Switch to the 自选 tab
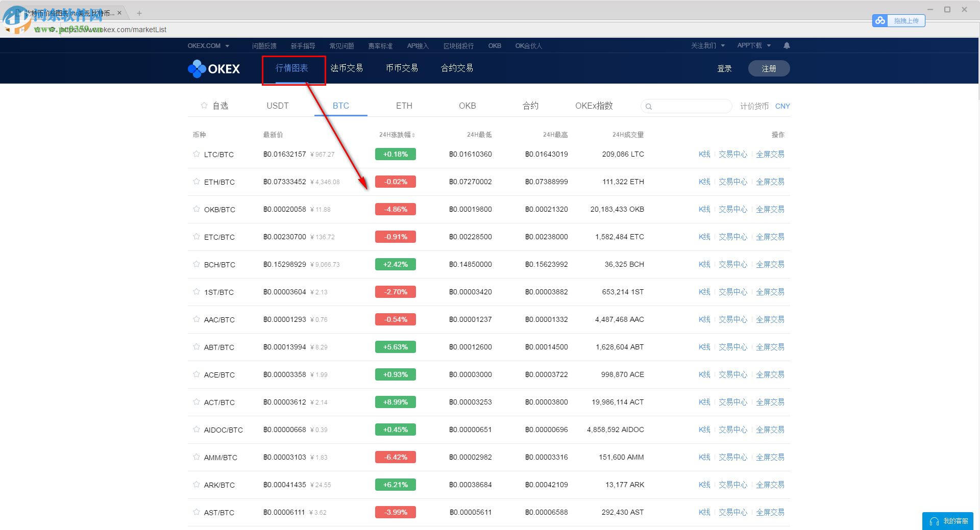Image resolution: width=980 pixels, height=530 pixels. (x=214, y=106)
